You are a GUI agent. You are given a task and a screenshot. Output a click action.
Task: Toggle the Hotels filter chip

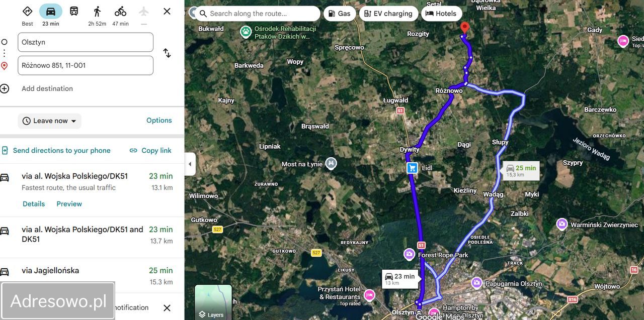(441, 14)
